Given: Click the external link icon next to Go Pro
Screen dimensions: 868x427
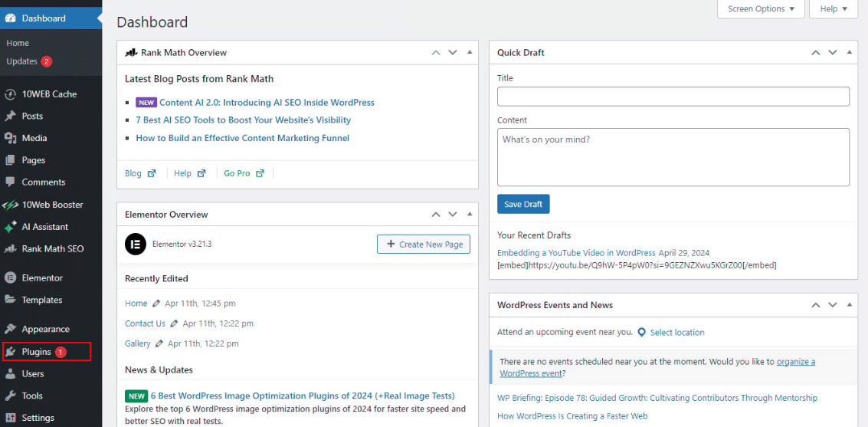Looking at the screenshot, I should coord(260,173).
